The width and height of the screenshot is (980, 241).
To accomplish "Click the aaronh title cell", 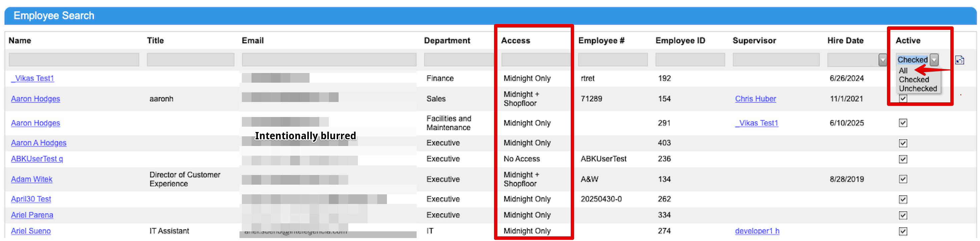I will coord(161,99).
